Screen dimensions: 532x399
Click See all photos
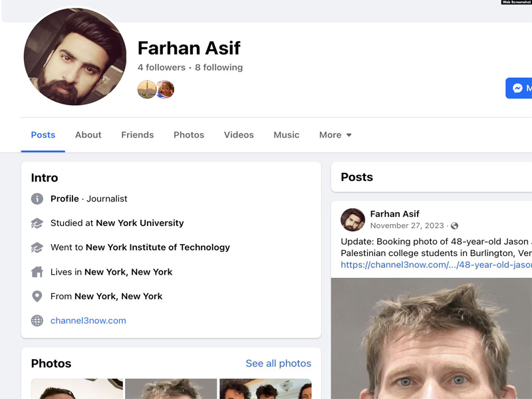click(277, 363)
